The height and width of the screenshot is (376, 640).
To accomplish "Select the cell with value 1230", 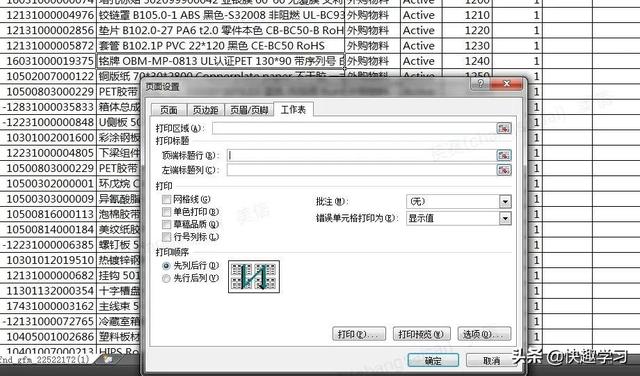I will tap(467, 46).
